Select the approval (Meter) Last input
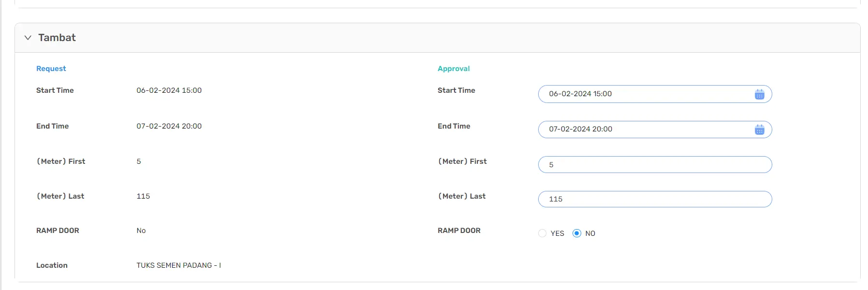868x290 pixels. point(655,199)
